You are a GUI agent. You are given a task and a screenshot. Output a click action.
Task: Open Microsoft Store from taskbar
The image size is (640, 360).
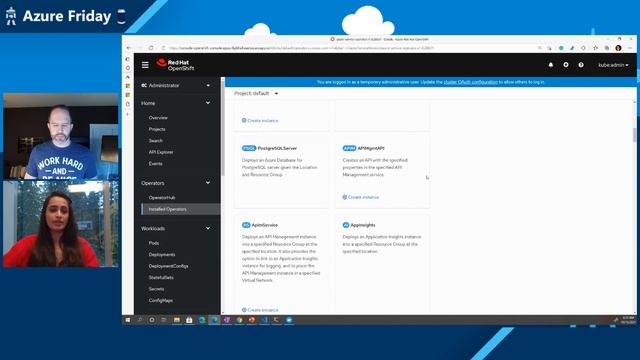tap(189, 320)
